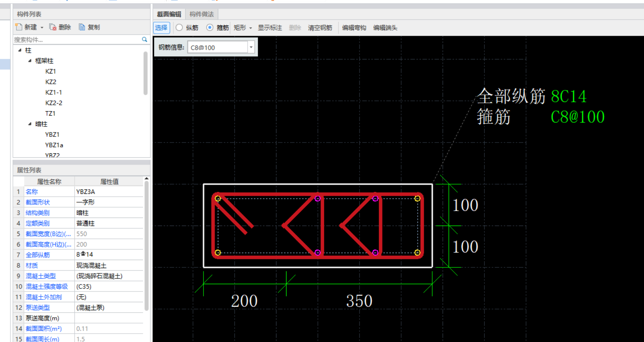The height and width of the screenshot is (342, 644).
Task: Select KZ1-1 in component tree
Action: click(x=53, y=92)
